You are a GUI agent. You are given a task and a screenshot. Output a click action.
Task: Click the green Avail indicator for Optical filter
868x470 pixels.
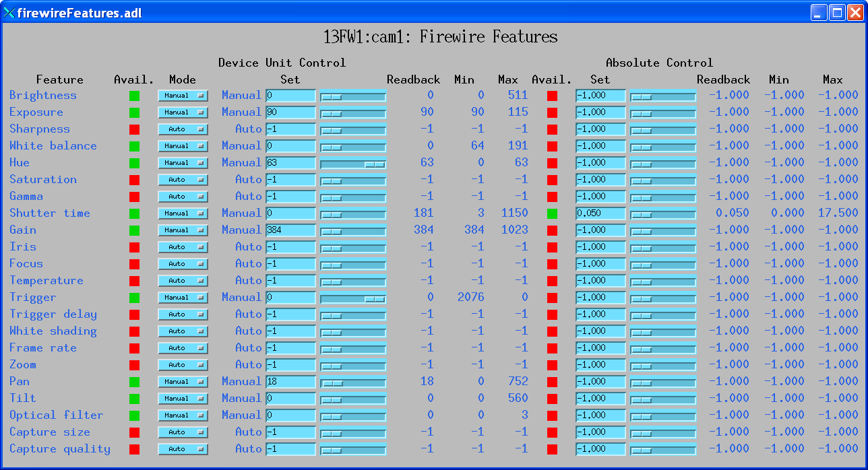pyautogui.click(x=133, y=415)
